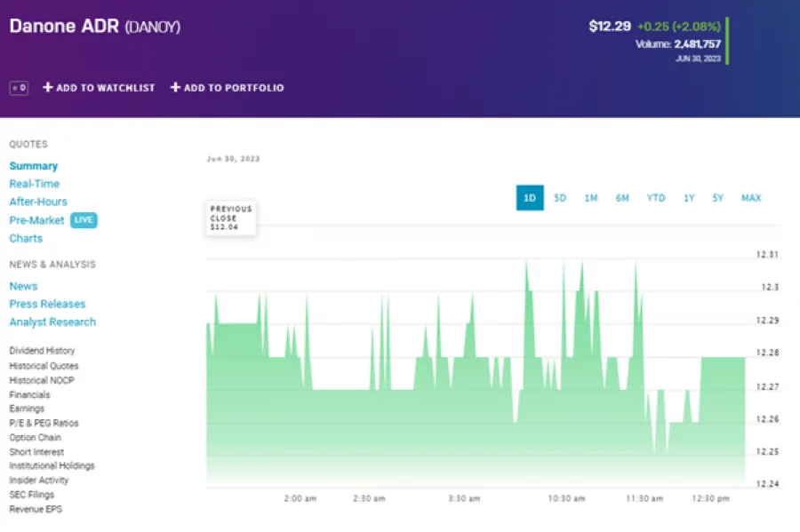The height and width of the screenshot is (532, 800).
Task: Click the plus icon beside Add to Portfolio
Action: point(175,87)
